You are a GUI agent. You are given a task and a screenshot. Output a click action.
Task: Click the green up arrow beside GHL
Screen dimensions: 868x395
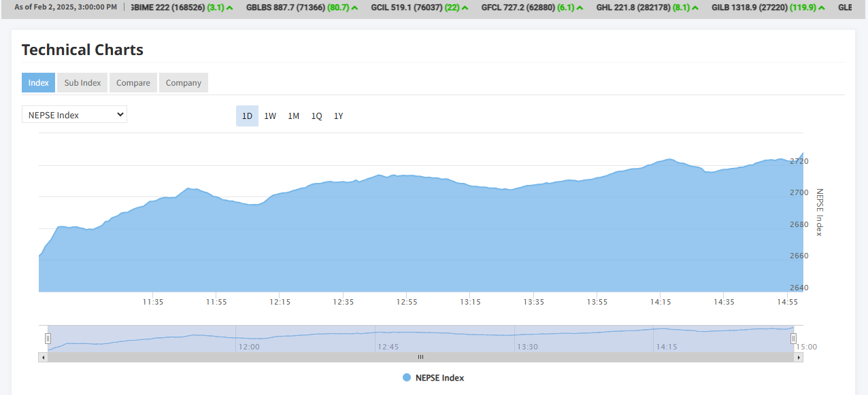coord(695,7)
